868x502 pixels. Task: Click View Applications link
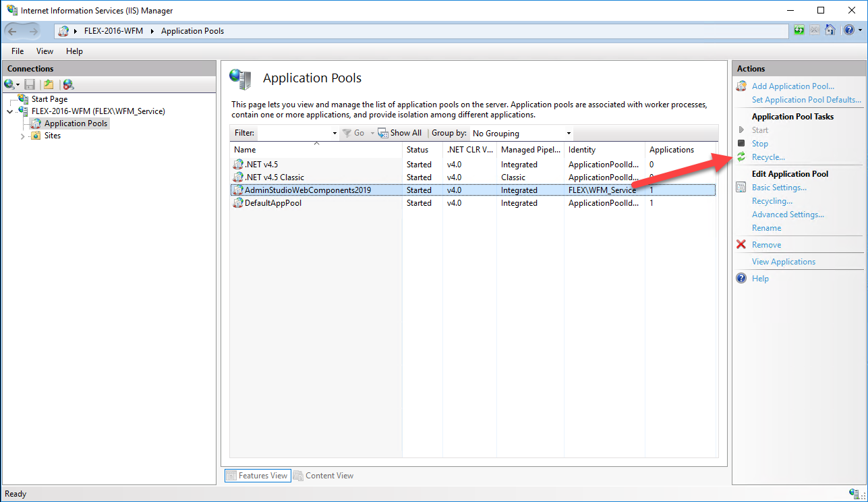(784, 261)
